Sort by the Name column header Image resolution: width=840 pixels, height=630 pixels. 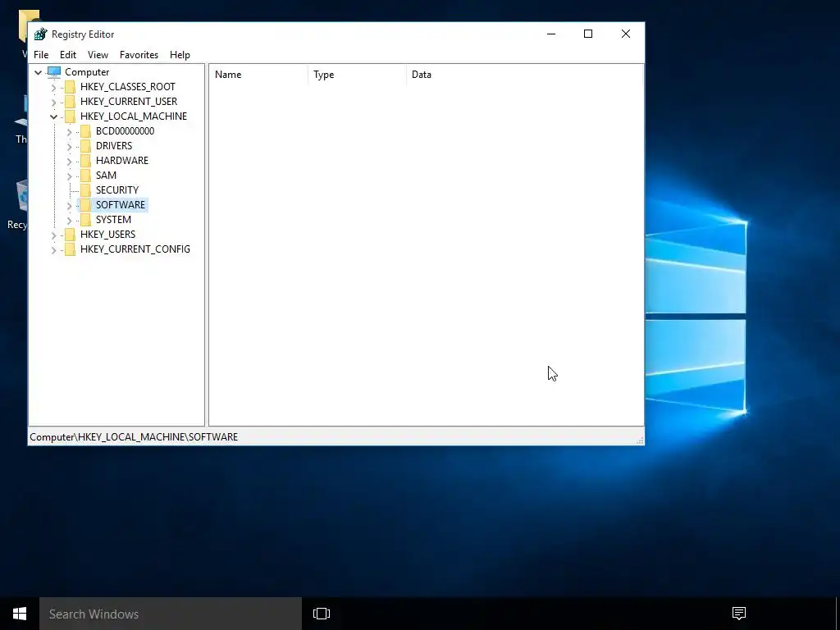click(258, 75)
